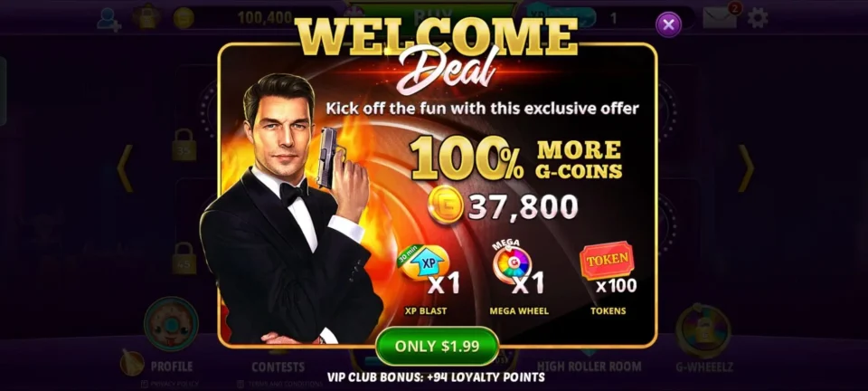Select the Mega Wheel reward icon

tap(512, 263)
